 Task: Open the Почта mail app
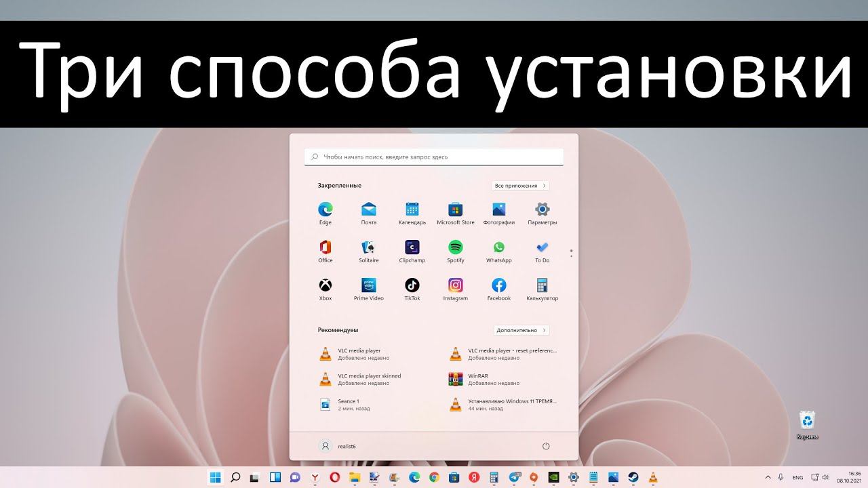point(369,213)
